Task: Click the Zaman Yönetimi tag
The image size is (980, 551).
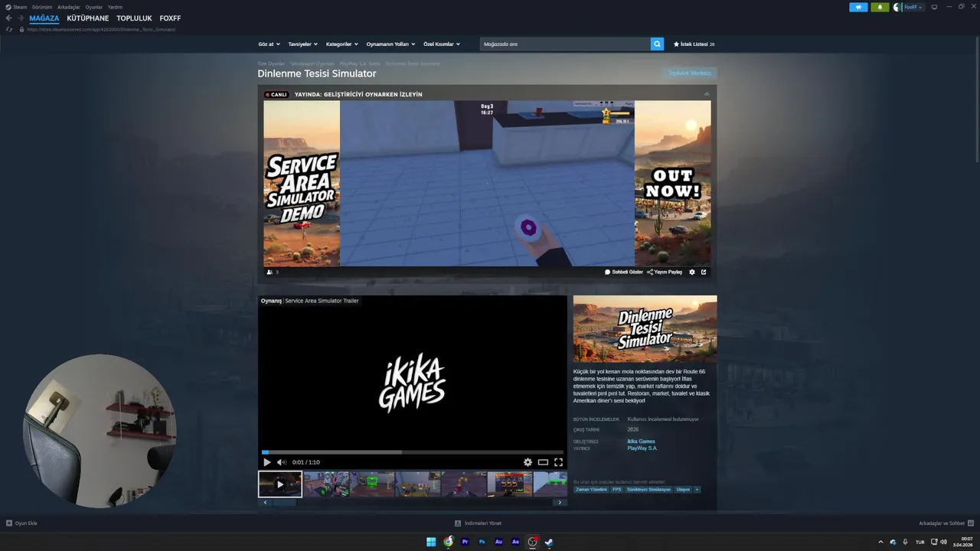Action: pos(591,489)
